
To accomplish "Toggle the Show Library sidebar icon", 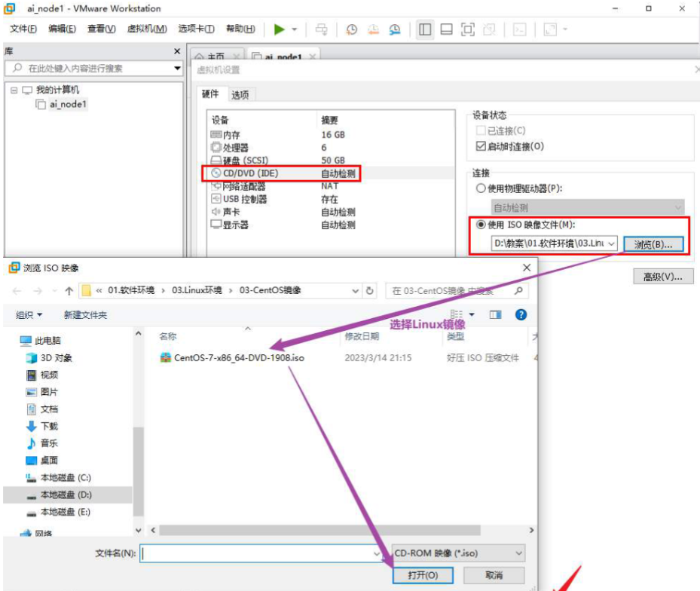I will (425, 29).
